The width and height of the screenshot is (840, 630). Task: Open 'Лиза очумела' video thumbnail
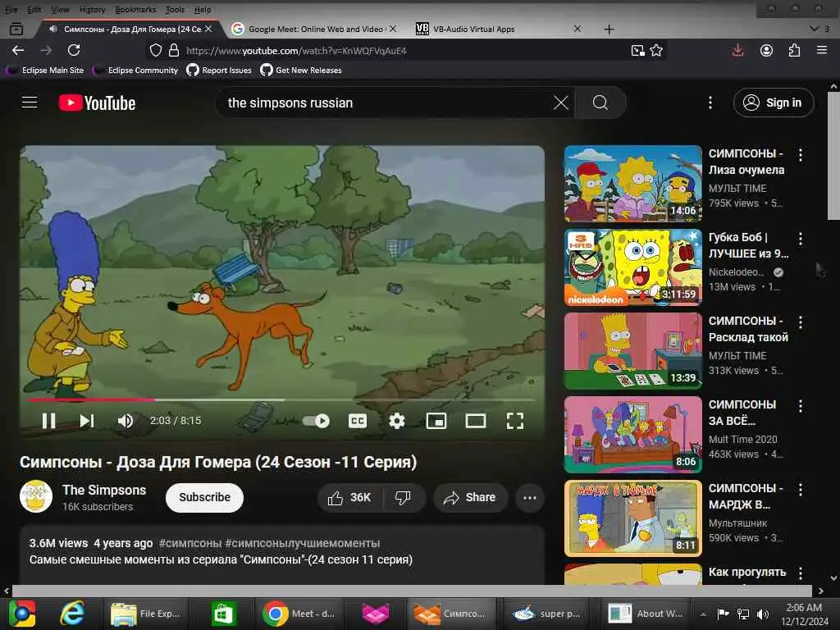click(632, 183)
